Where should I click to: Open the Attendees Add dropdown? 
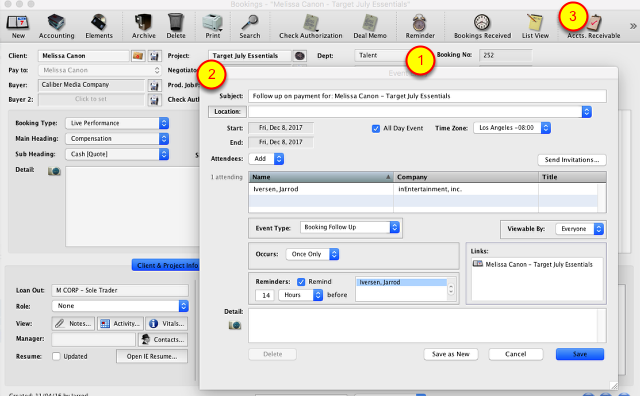(x=266, y=159)
